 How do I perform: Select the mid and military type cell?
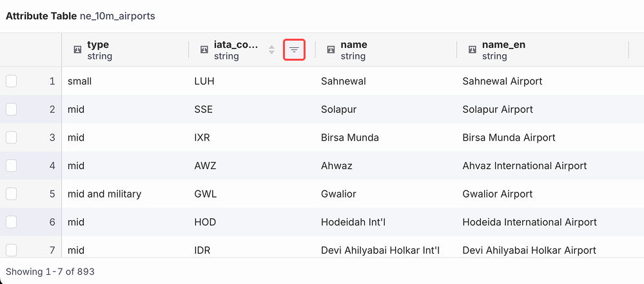[x=104, y=194]
